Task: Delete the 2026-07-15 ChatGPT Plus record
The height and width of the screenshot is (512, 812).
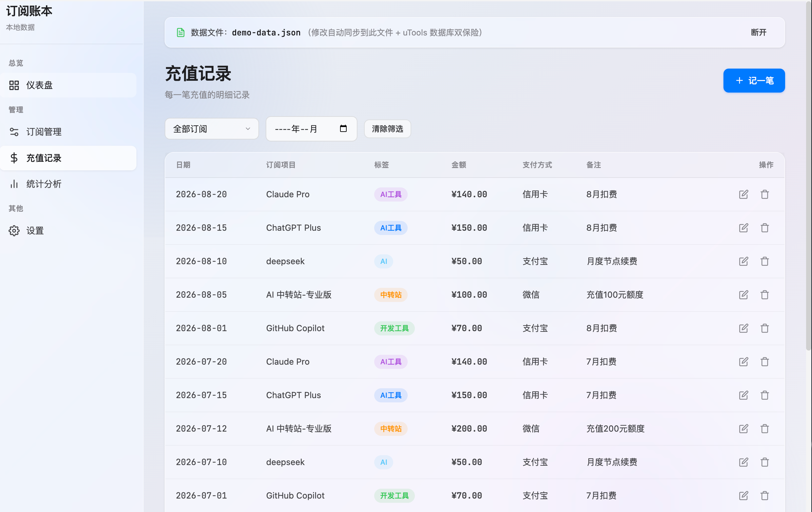Action: [764, 395]
